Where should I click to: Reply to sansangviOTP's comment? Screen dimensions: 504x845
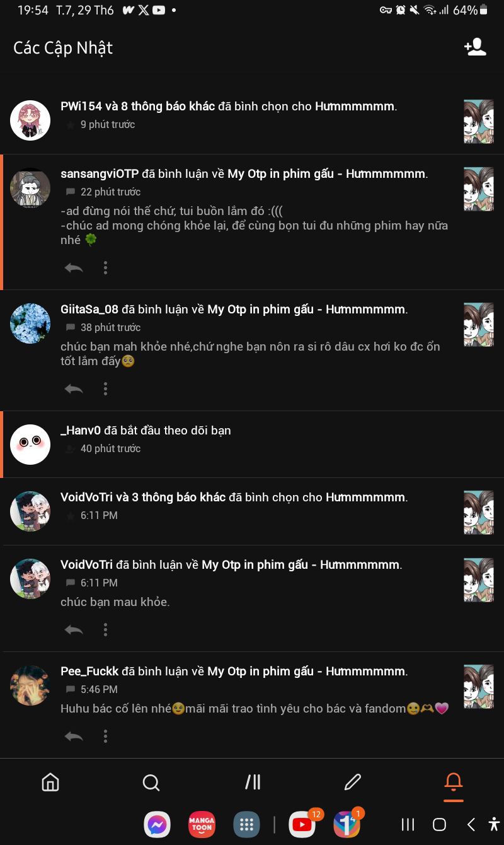coord(74,268)
